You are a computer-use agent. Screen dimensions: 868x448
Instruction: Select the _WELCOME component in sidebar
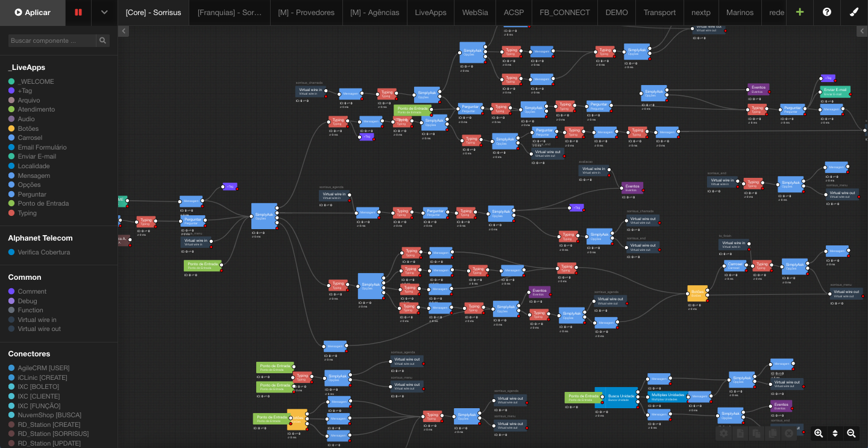[x=31, y=81]
